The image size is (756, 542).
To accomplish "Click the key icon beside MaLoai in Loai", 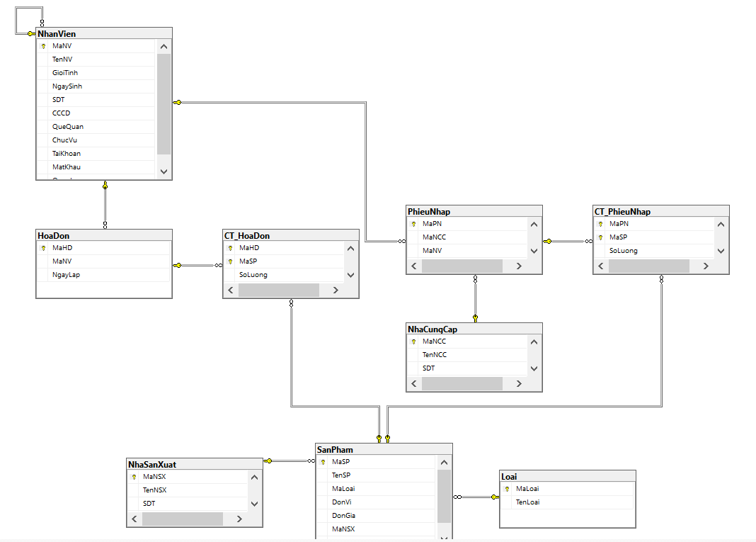I will coord(507,489).
